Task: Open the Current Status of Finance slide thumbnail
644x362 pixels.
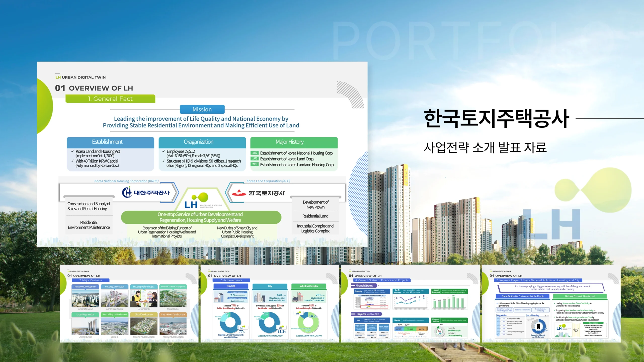Action: click(x=410, y=303)
